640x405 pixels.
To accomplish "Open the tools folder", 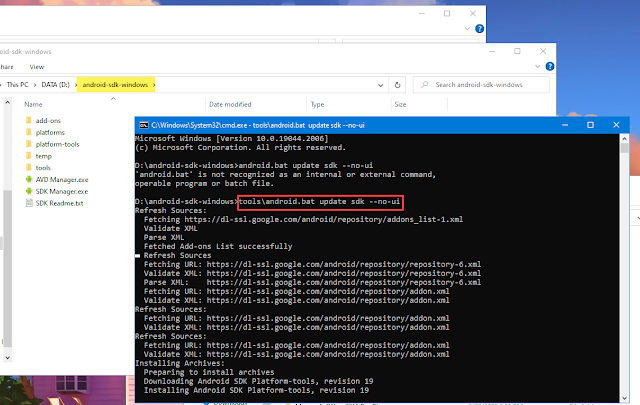I will [x=43, y=168].
